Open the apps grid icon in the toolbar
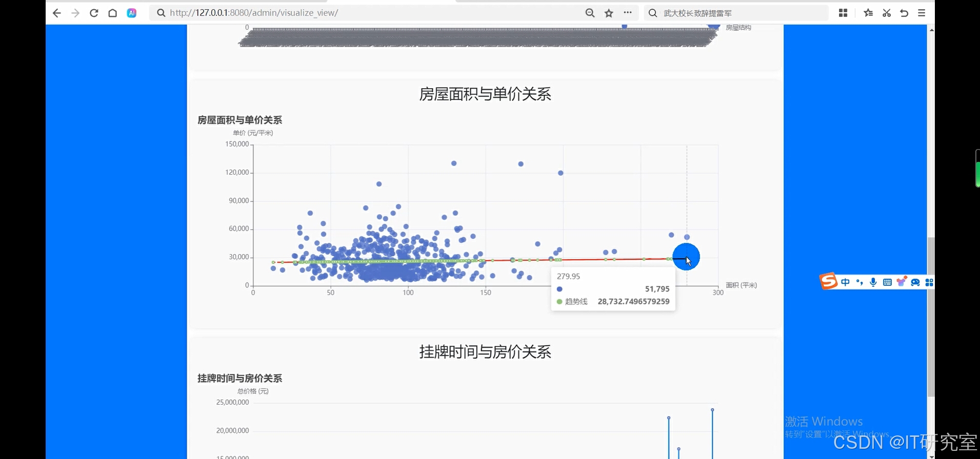 click(843, 13)
